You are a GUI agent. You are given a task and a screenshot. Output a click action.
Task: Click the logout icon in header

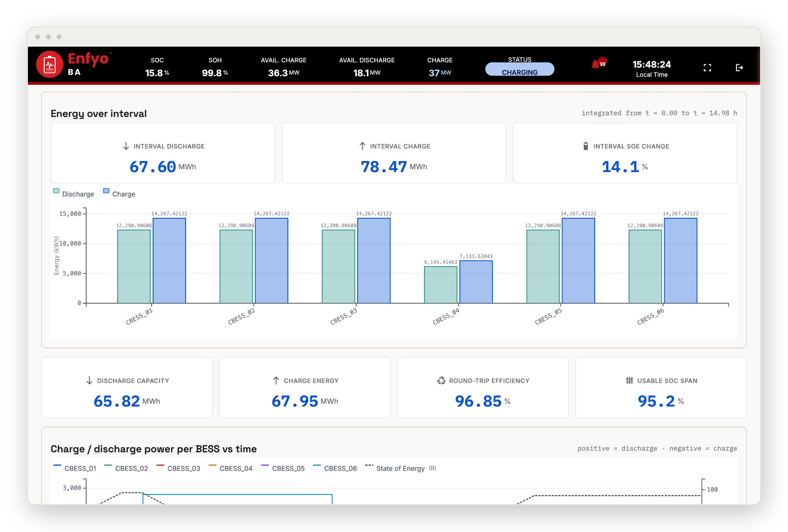point(739,68)
